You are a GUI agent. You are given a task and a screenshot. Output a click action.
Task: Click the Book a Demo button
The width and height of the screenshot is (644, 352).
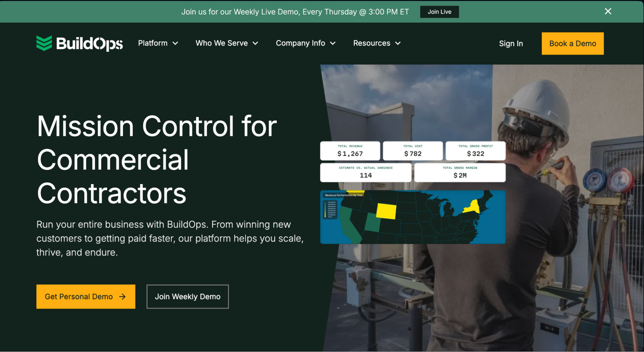coord(572,43)
